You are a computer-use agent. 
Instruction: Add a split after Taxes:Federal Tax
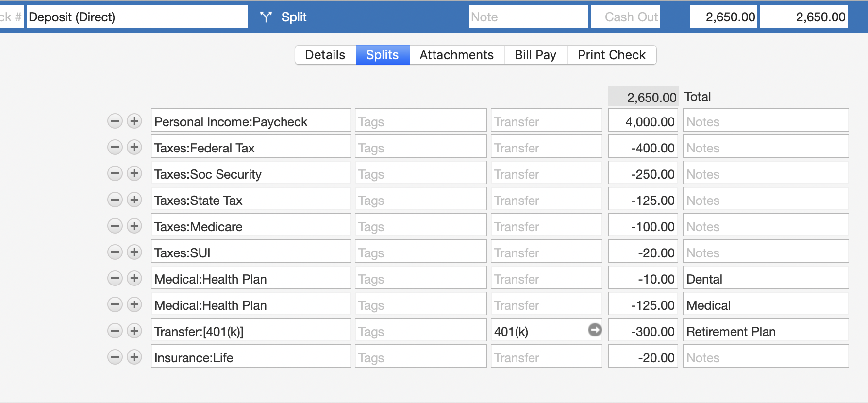click(x=134, y=147)
